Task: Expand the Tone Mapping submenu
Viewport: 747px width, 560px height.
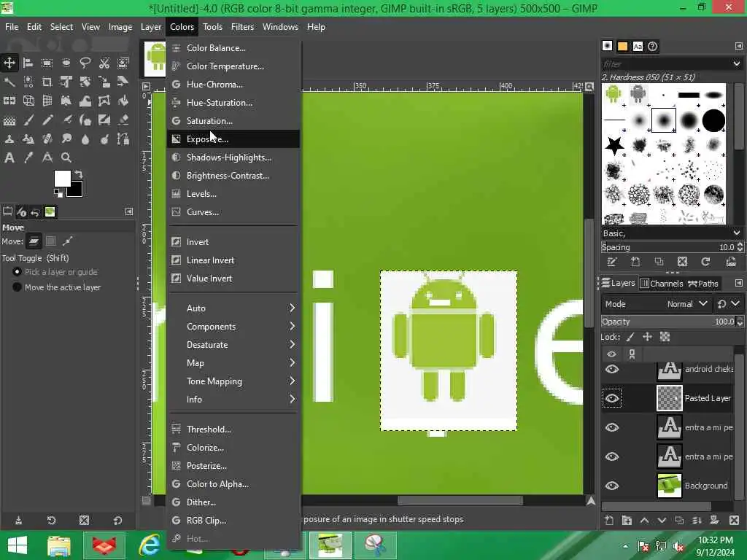Action: (234, 381)
